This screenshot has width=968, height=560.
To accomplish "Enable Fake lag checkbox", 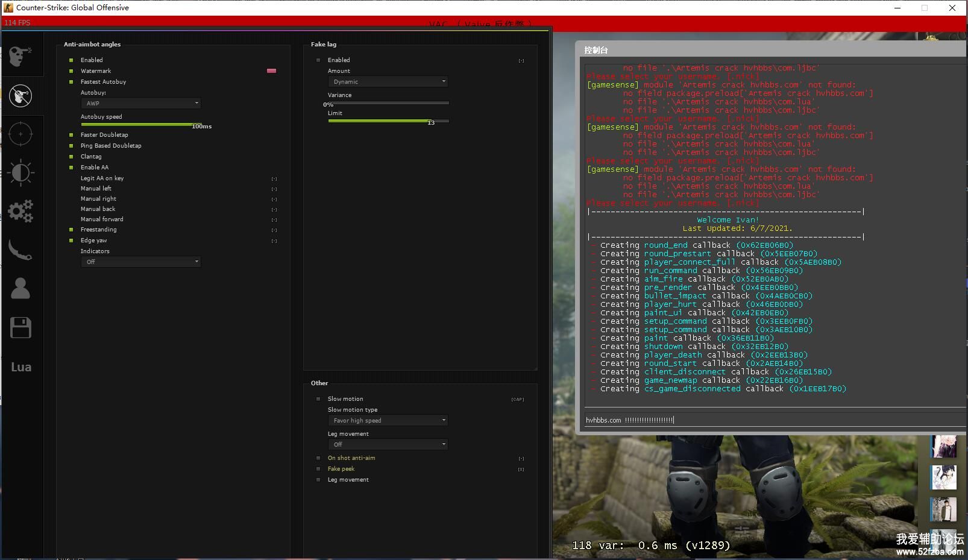I will [318, 60].
